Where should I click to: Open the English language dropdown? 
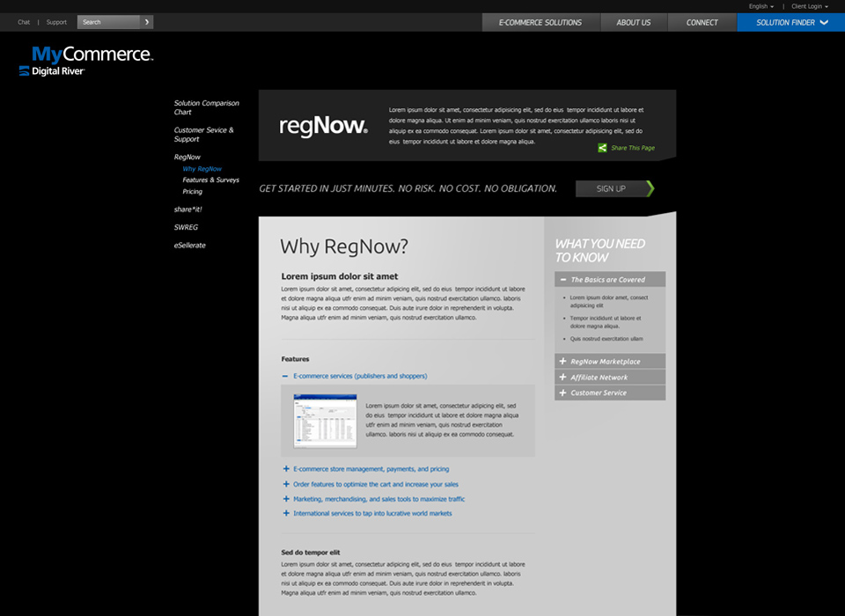[760, 6]
